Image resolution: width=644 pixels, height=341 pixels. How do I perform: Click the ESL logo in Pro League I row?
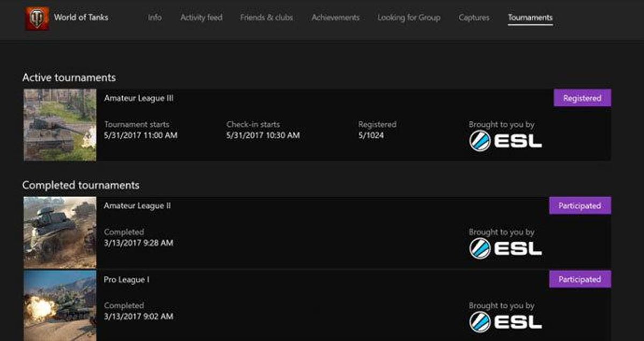(506, 322)
